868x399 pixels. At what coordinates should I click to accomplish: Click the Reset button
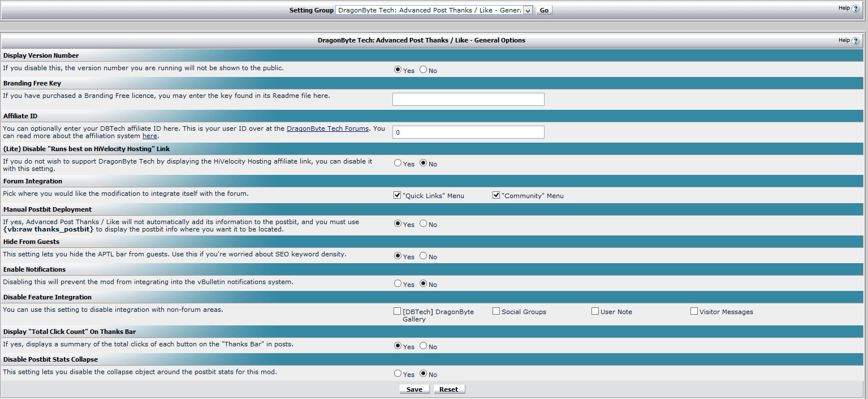pos(449,389)
